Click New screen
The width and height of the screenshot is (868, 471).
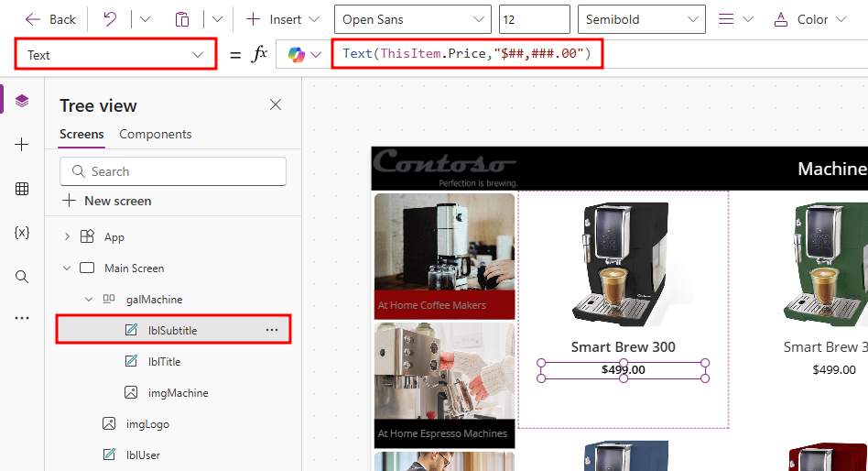107,201
